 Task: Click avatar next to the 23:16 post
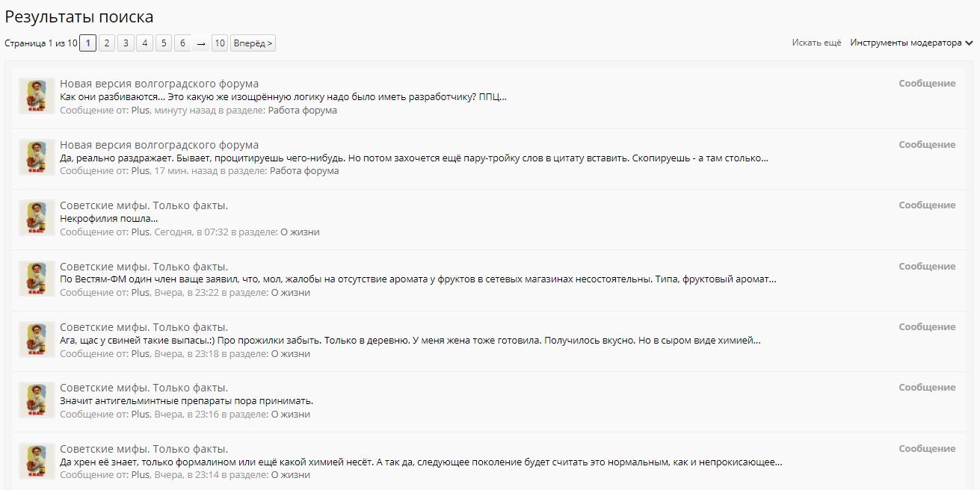pyautogui.click(x=37, y=400)
